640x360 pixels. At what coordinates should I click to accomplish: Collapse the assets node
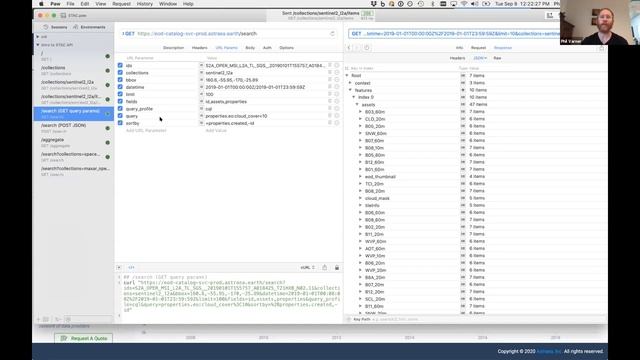357,104
